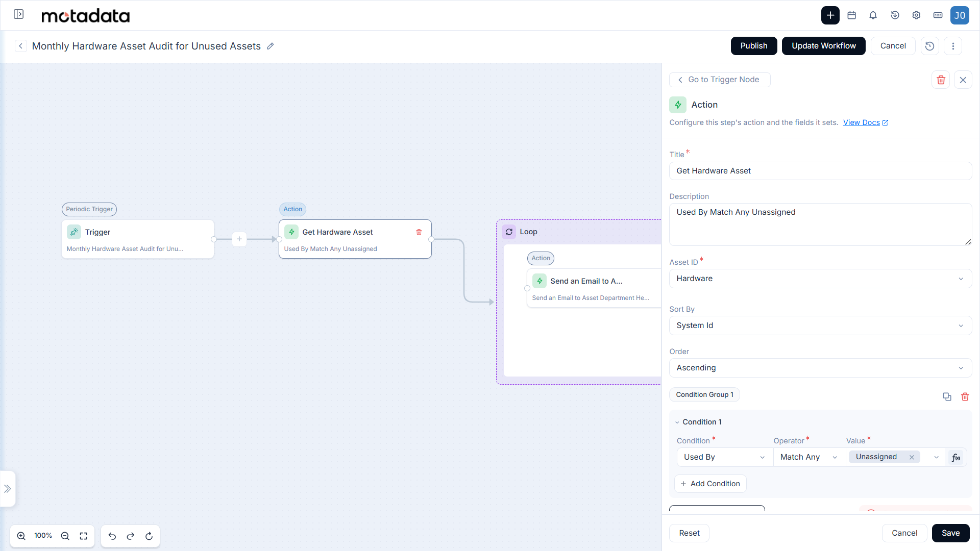Image resolution: width=980 pixels, height=551 pixels.
Task: Select the Loop node header
Action: [579, 232]
